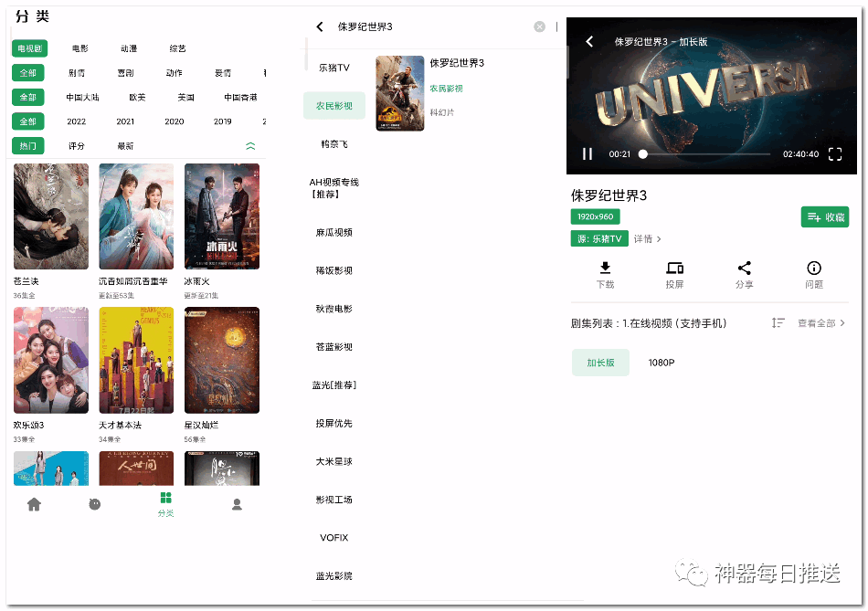The height and width of the screenshot is (611, 868).
Task: Select the 综艺 category tab
Action: click(x=177, y=48)
